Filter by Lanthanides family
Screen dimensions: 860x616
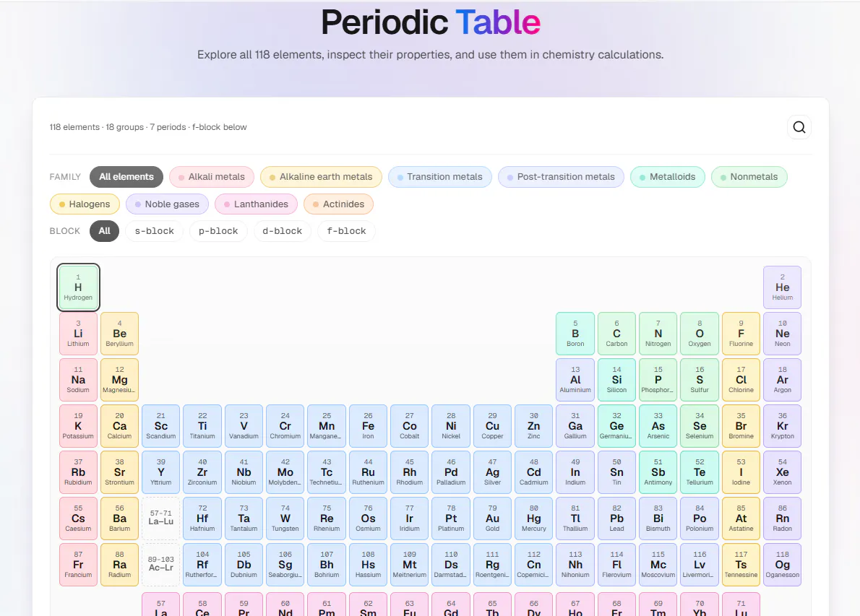coord(256,204)
